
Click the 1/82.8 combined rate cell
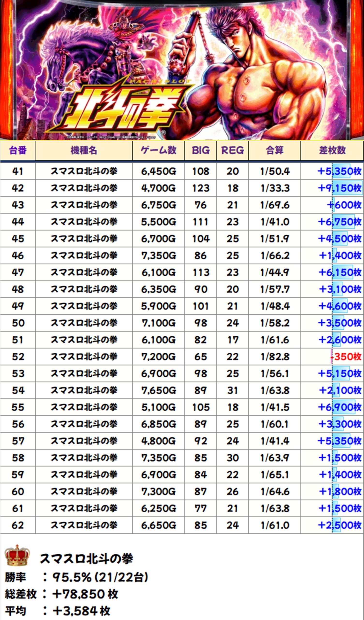click(x=275, y=357)
